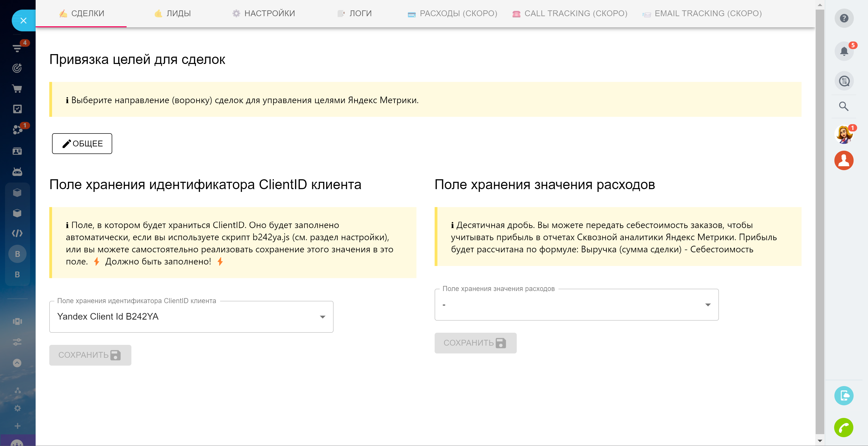Image resolution: width=868 pixels, height=446 pixels.
Task: Open the chat history icon in right panel
Action: [843, 81]
